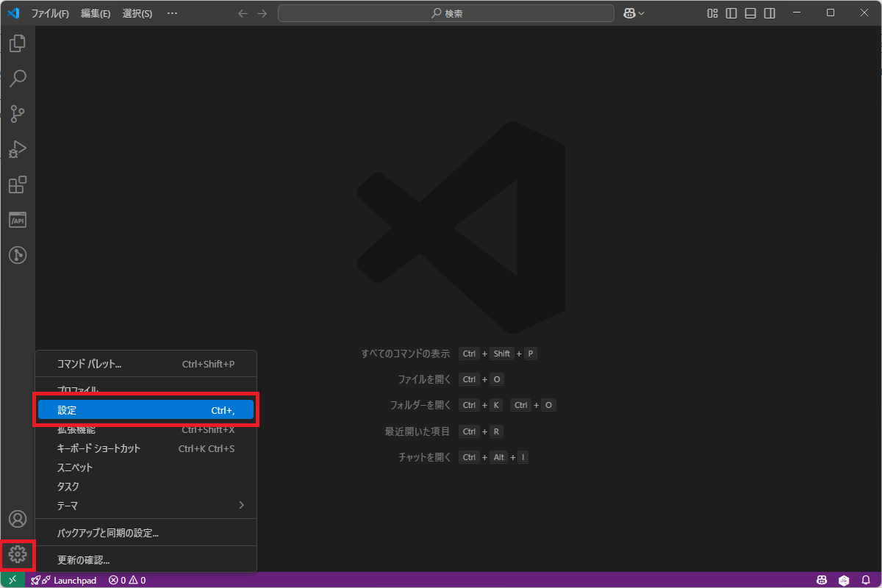
Task: Select コマンド パレット... from the menu
Action: click(x=146, y=364)
